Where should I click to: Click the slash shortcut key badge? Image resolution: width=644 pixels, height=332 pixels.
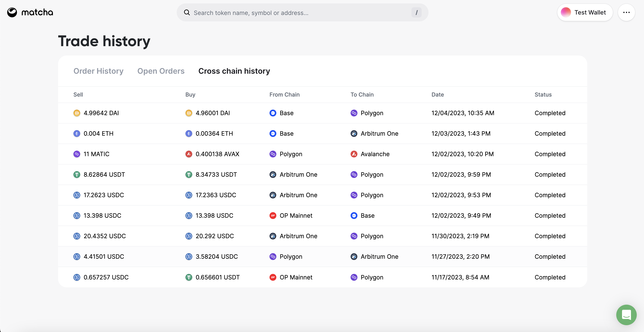tap(416, 13)
